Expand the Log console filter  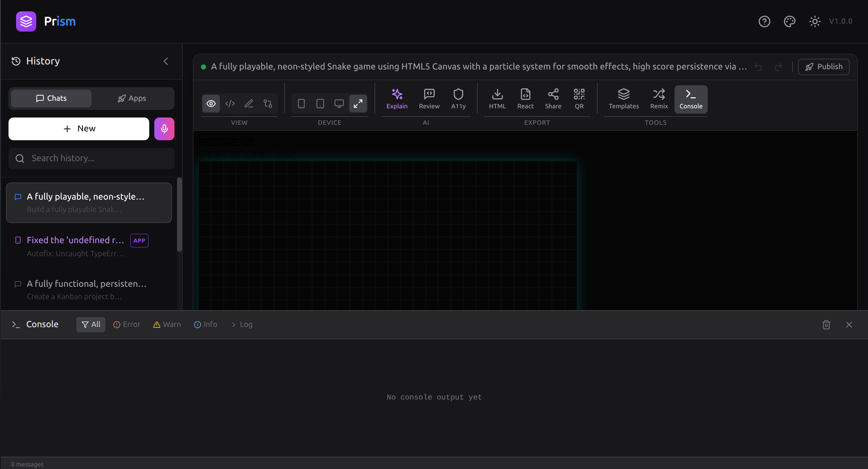coord(242,324)
